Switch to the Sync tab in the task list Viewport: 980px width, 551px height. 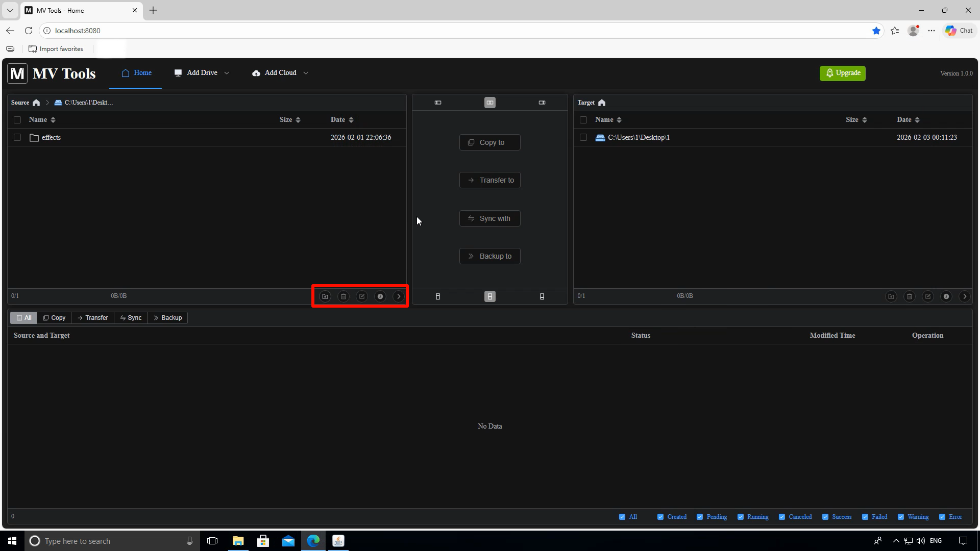point(131,317)
